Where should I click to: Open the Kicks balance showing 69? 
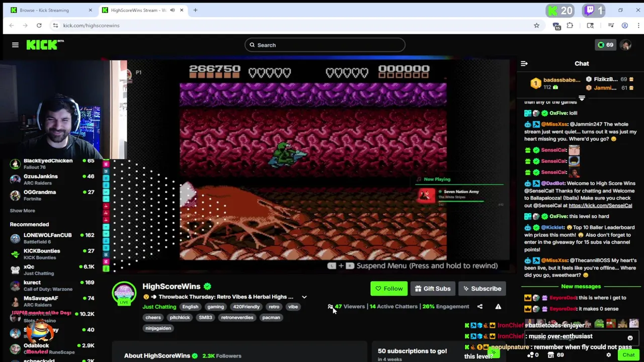[x=605, y=45]
